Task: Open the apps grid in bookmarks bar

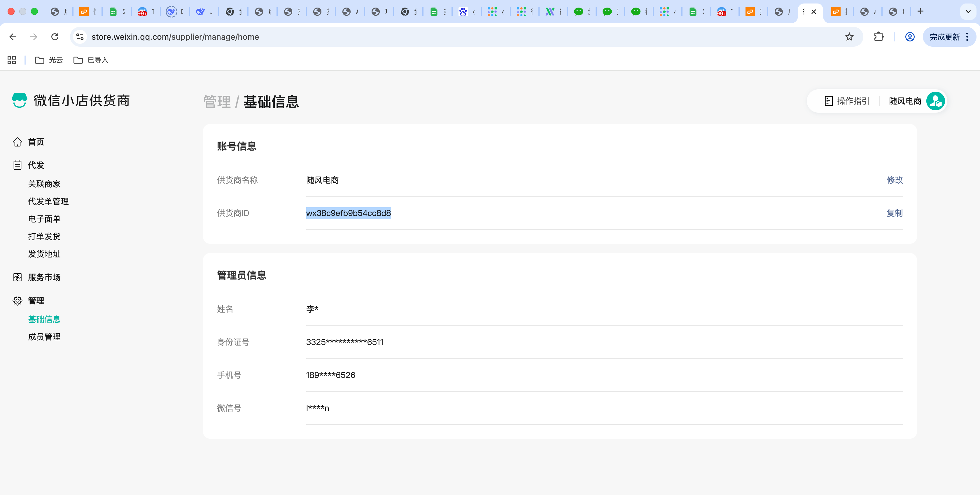Action: pyautogui.click(x=12, y=60)
